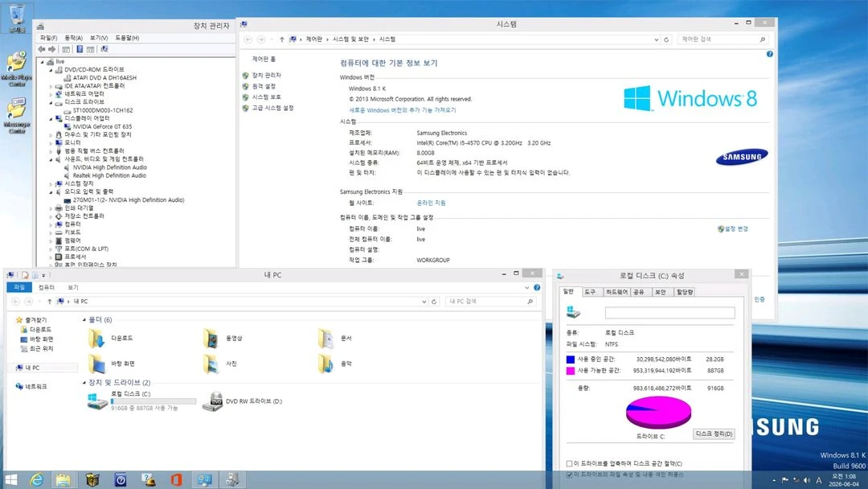Open the 원격 설정 link in System sidebar

(x=264, y=86)
